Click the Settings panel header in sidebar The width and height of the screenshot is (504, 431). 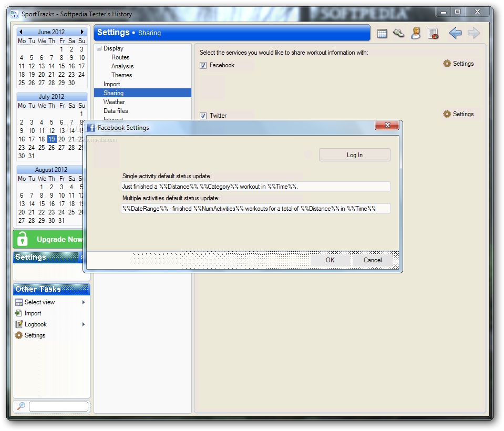48,257
